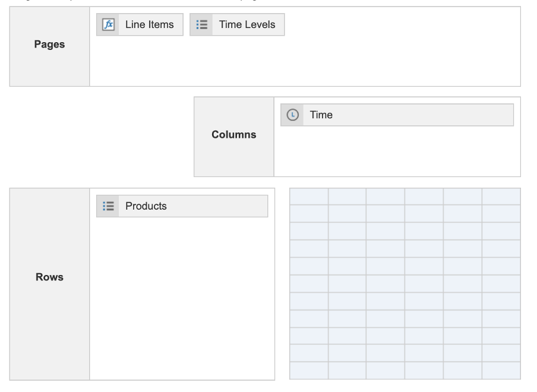
Task: Select the Line Items label text
Action: coord(149,25)
